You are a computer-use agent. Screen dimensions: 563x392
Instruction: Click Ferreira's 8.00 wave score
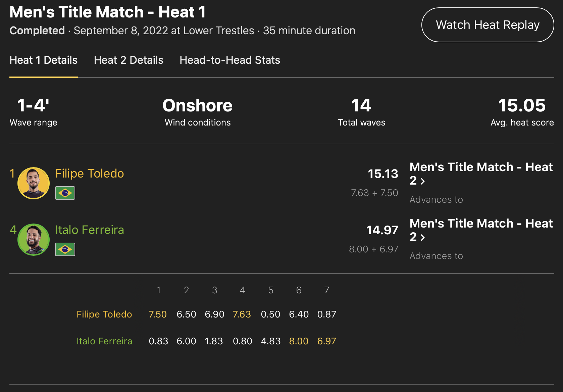[299, 341]
